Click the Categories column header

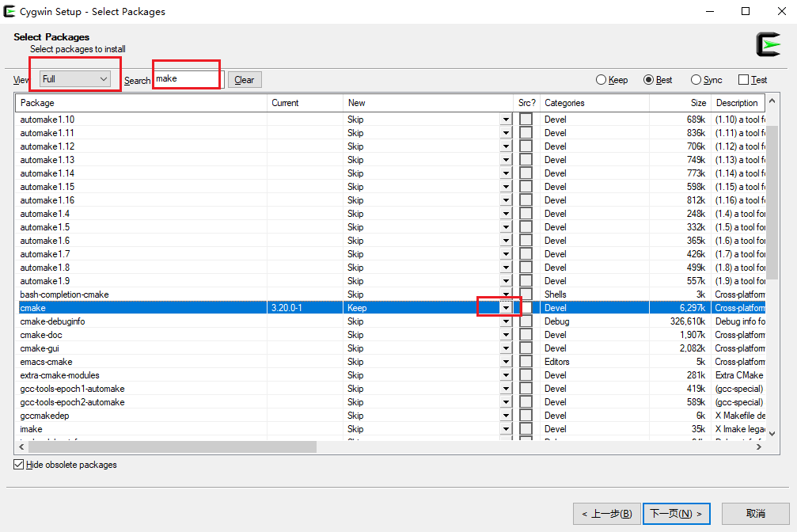point(594,103)
